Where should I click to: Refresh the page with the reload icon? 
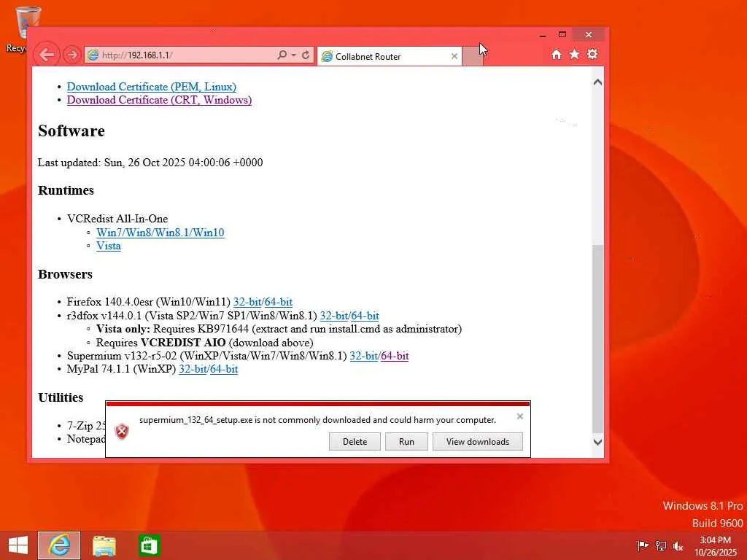pyautogui.click(x=306, y=55)
